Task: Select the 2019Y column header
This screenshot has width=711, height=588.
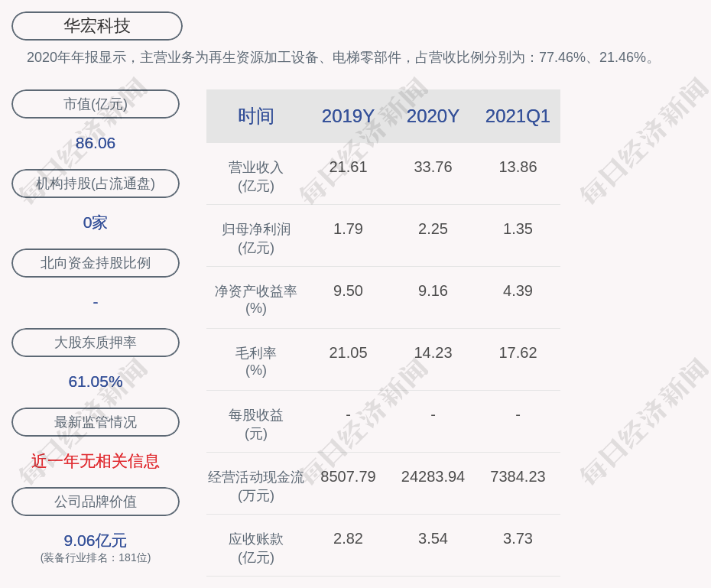Action: tap(348, 116)
